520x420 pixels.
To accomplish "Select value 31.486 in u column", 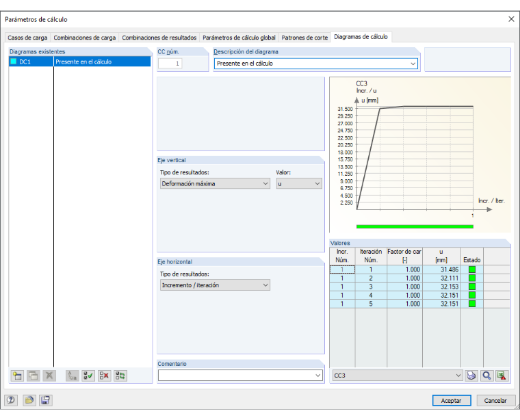I will click(441, 270).
